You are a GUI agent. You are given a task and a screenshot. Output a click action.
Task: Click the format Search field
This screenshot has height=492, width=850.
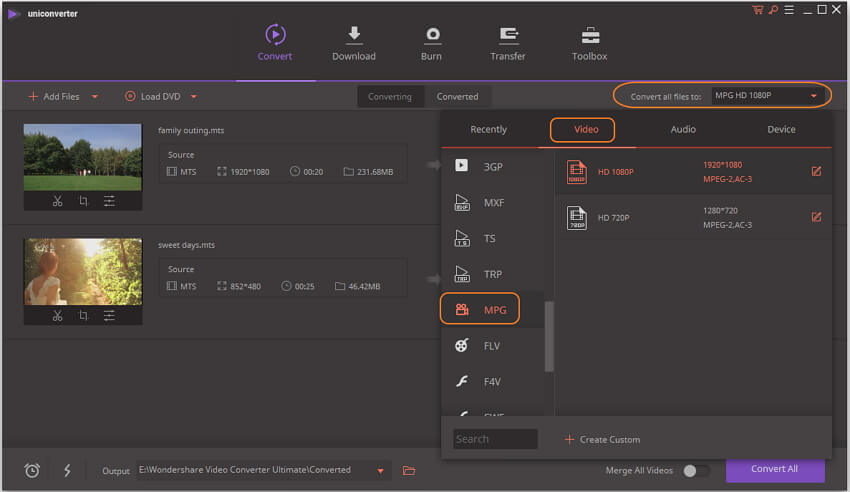[495, 439]
